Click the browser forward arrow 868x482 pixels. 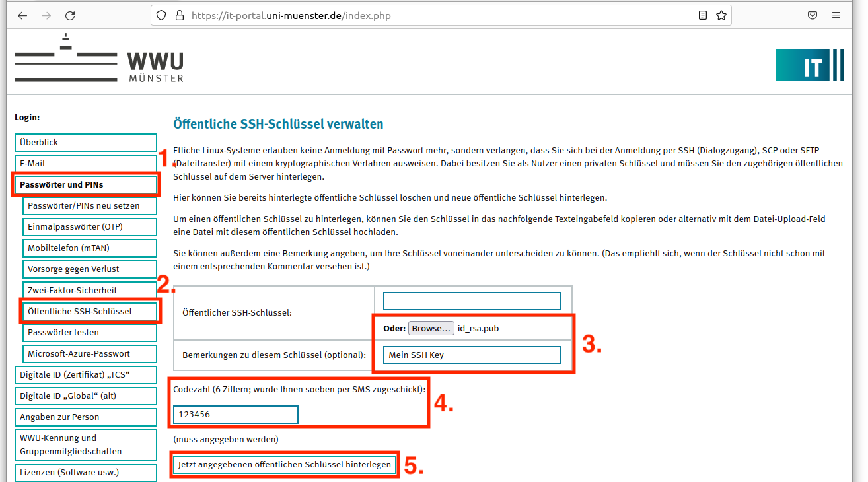pos(46,15)
